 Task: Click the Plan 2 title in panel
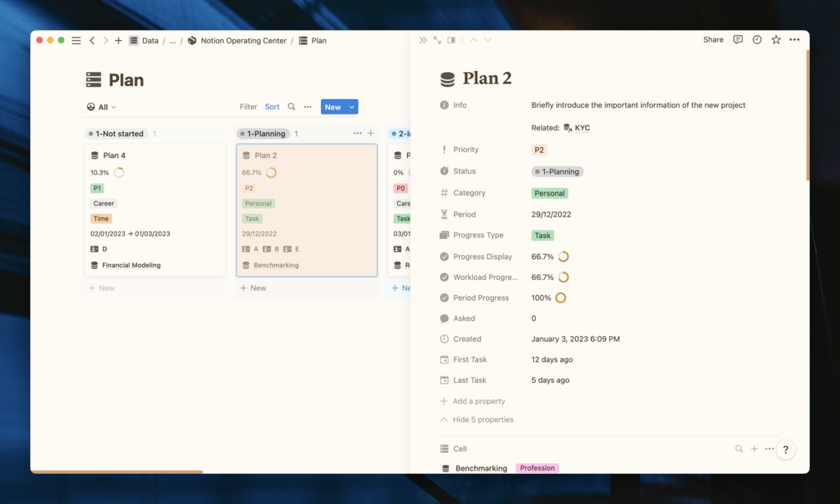click(x=487, y=79)
